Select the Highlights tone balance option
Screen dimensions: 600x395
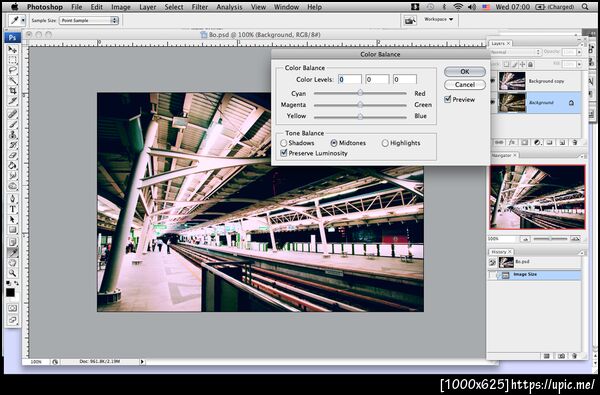[385, 143]
